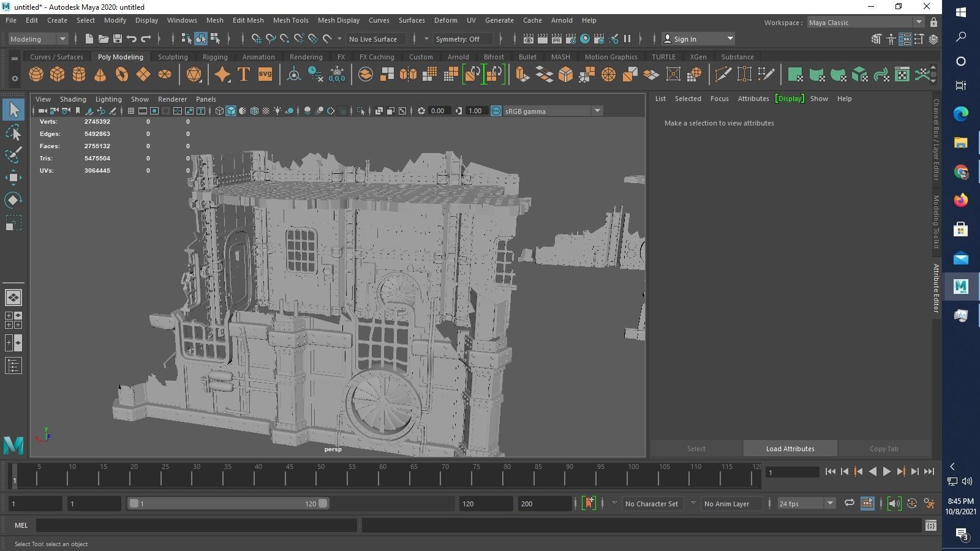The height and width of the screenshot is (551, 980).
Task: Open the Deform menu
Action: pos(445,20)
